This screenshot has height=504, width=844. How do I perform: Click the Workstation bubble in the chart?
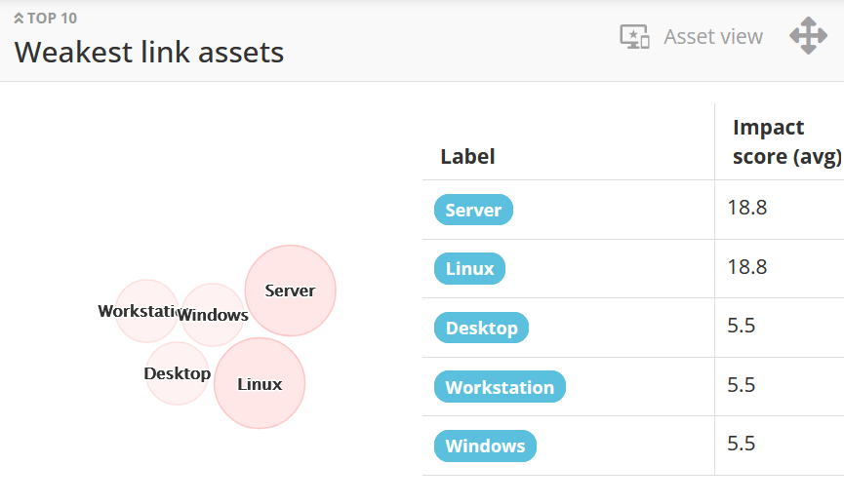click(144, 311)
